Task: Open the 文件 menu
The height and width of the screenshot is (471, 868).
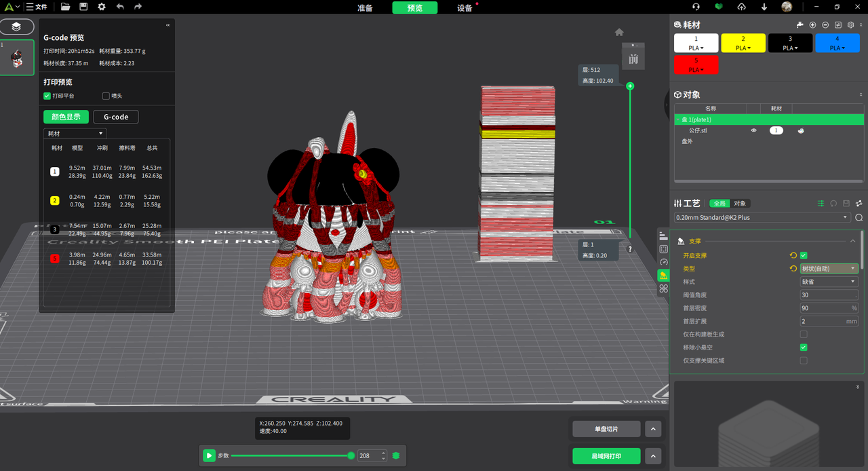Action: coord(37,7)
